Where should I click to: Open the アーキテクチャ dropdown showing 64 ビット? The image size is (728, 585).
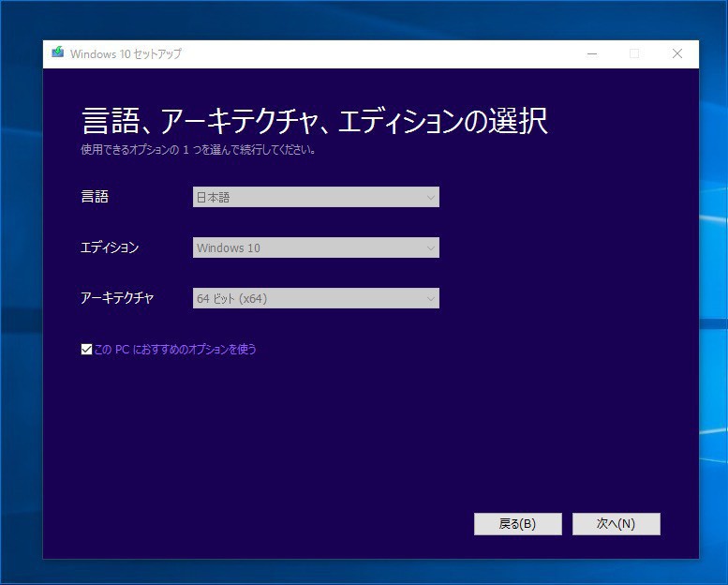pos(316,298)
